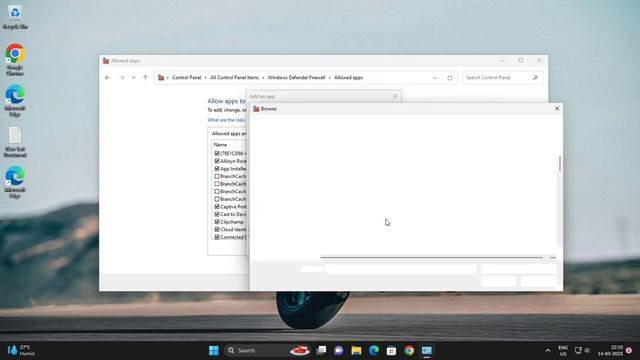Toggle the Captive Portal checkbox
The width and height of the screenshot is (640, 360).
tap(217, 207)
